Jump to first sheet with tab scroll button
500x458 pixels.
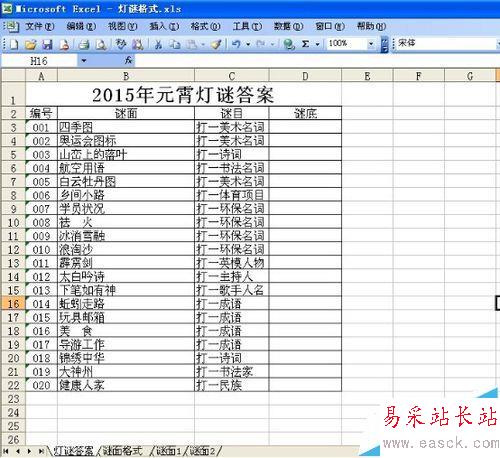click(x=6, y=451)
